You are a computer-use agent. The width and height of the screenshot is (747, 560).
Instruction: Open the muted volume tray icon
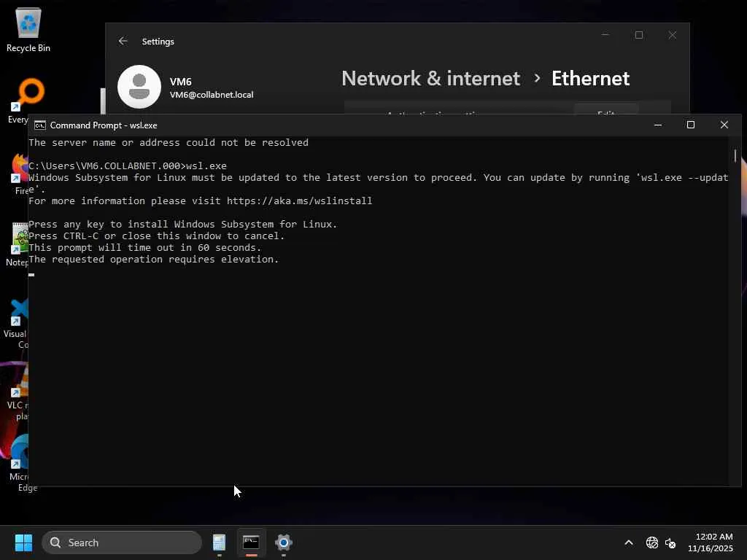tap(670, 542)
